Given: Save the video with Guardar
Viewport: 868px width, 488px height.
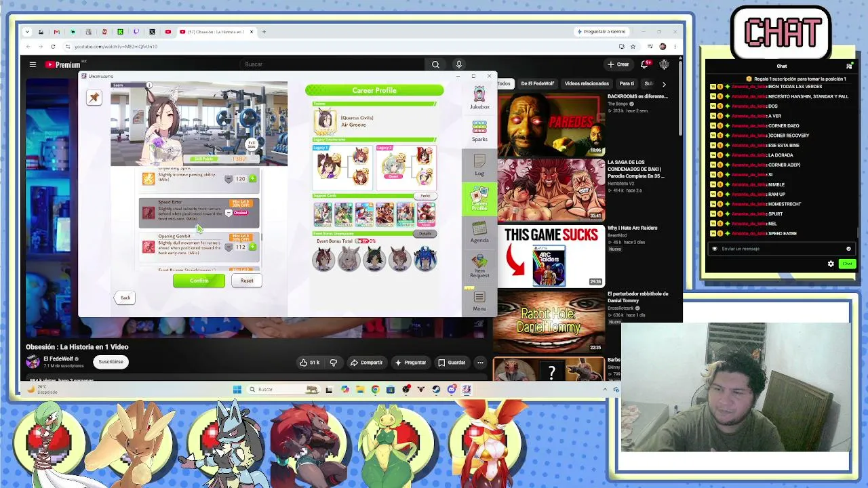Looking at the screenshot, I should point(451,363).
